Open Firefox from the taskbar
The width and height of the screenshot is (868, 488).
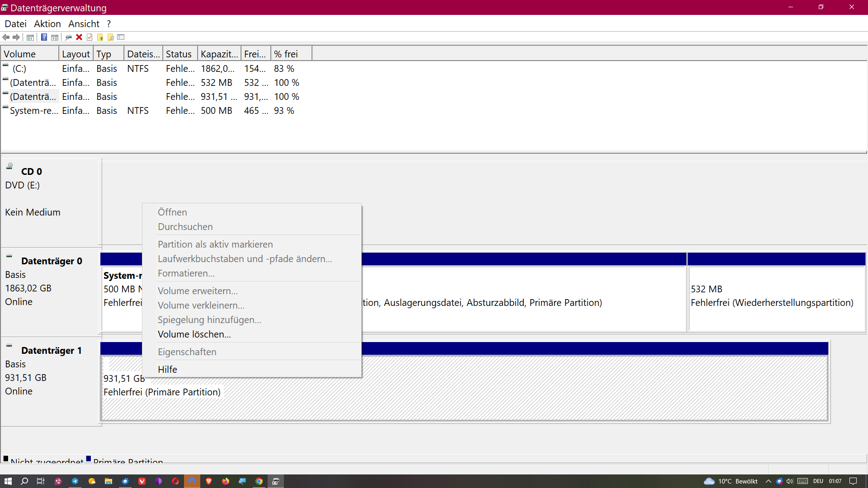(x=226, y=481)
